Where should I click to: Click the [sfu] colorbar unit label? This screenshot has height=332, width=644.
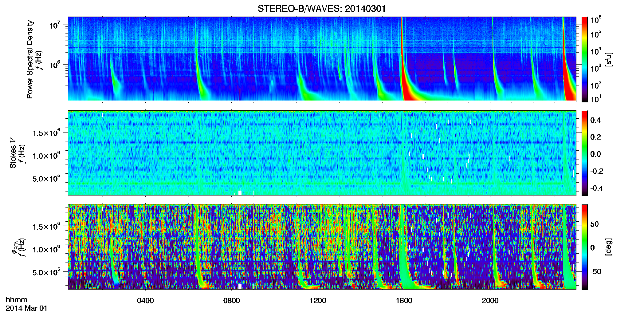pos(609,59)
